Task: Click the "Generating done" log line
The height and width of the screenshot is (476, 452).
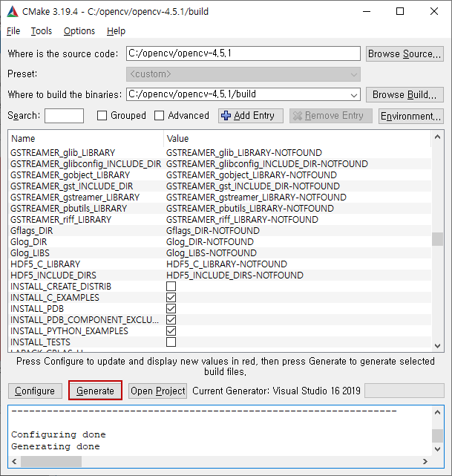Action: pyautogui.click(x=56, y=446)
